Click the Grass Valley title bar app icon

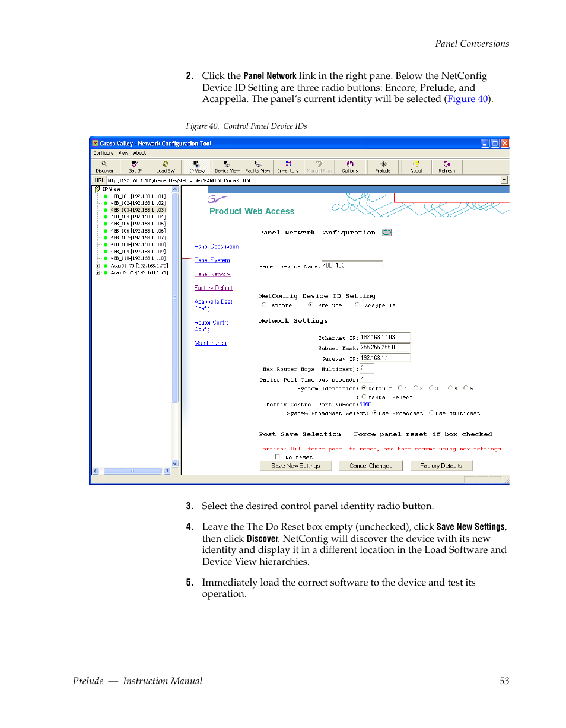pos(95,143)
